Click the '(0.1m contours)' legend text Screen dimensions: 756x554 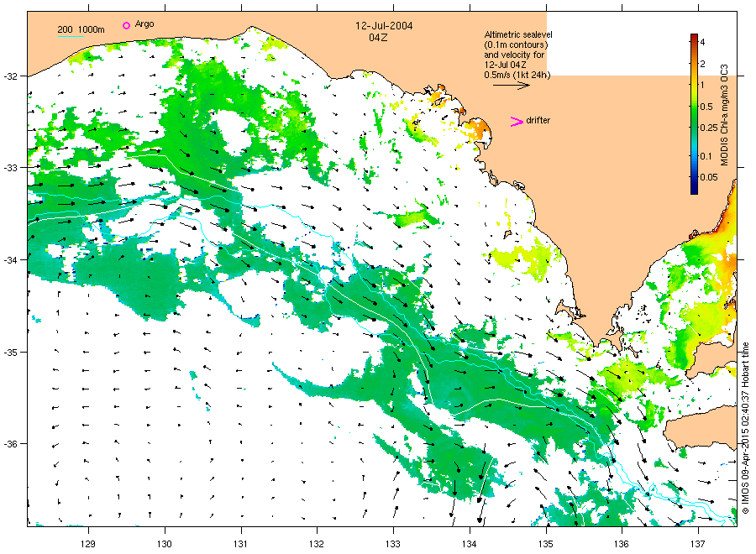coord(516,44)
